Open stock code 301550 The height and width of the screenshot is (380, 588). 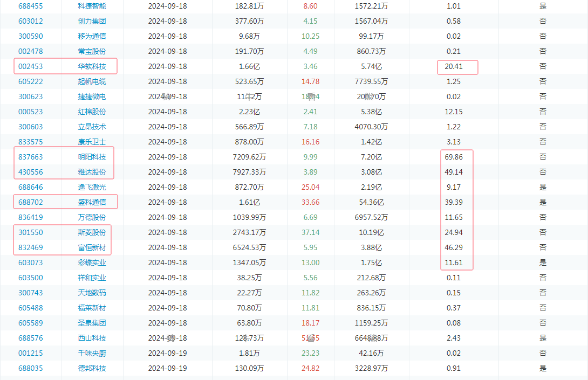click(30, 232)
